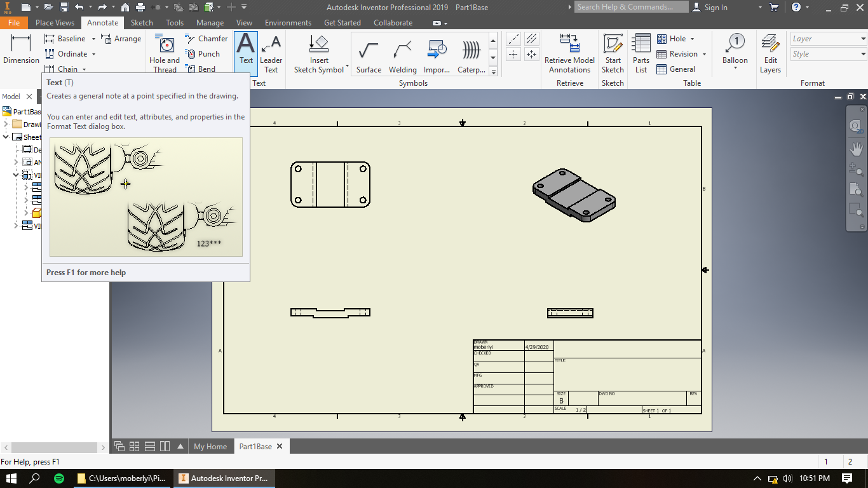Image resolution: width=868 pixels, height=488 pixels.
Task: Open the Help question mark button
Action: tap(796, 8)
